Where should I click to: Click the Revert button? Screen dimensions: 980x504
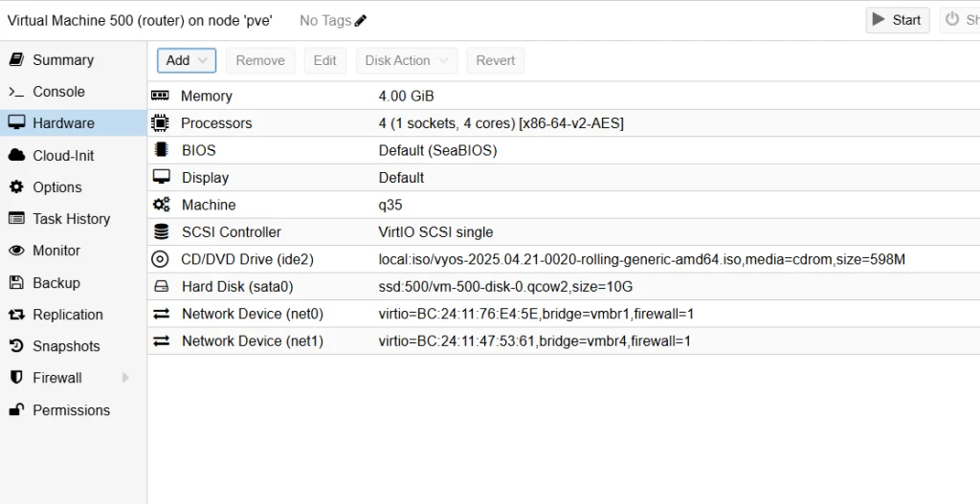(496, 60)
